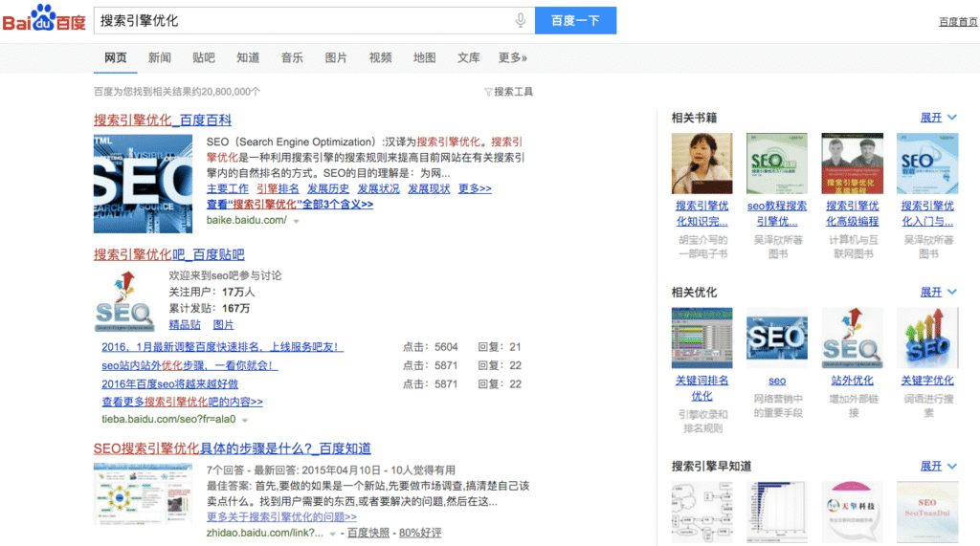Click 站外优化 text link
The image size is (980, 546).
coord(853,380)
